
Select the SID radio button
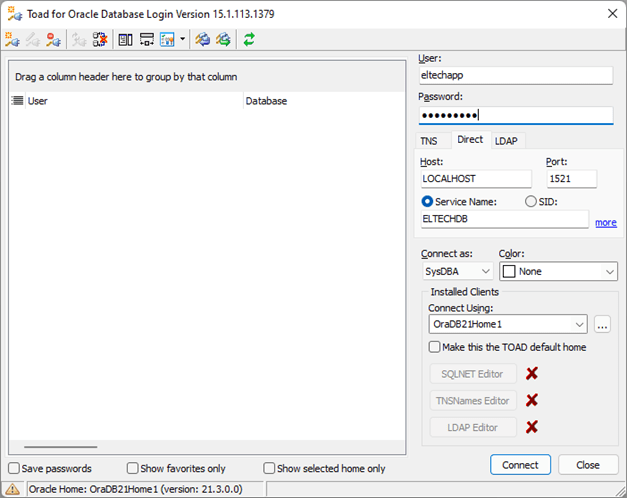(531, 201)
